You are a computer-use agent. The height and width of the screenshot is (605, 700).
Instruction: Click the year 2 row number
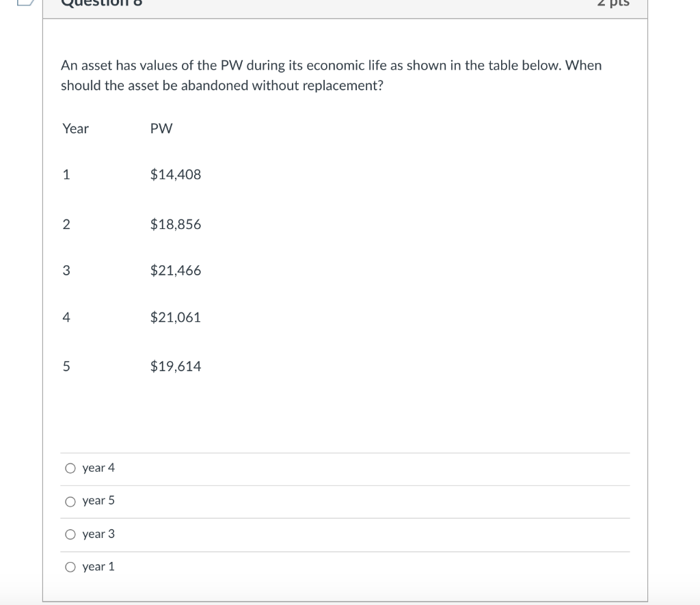(x=66, y=224)
